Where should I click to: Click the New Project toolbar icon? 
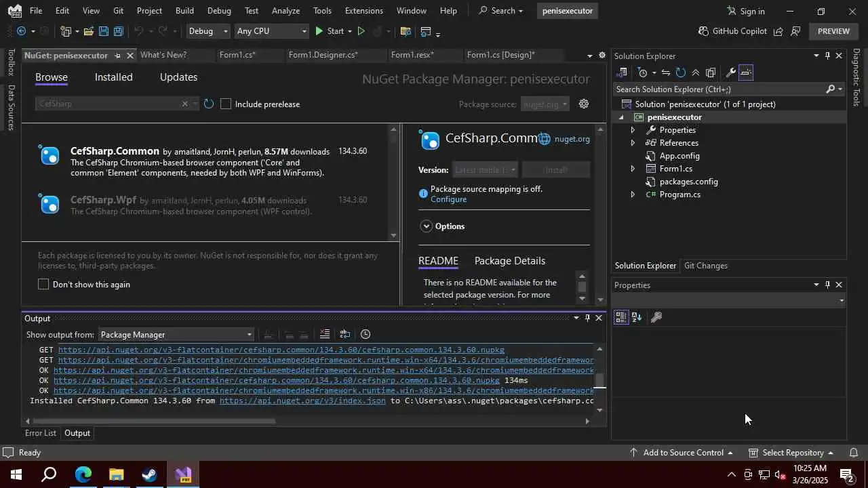pos(66,31)
